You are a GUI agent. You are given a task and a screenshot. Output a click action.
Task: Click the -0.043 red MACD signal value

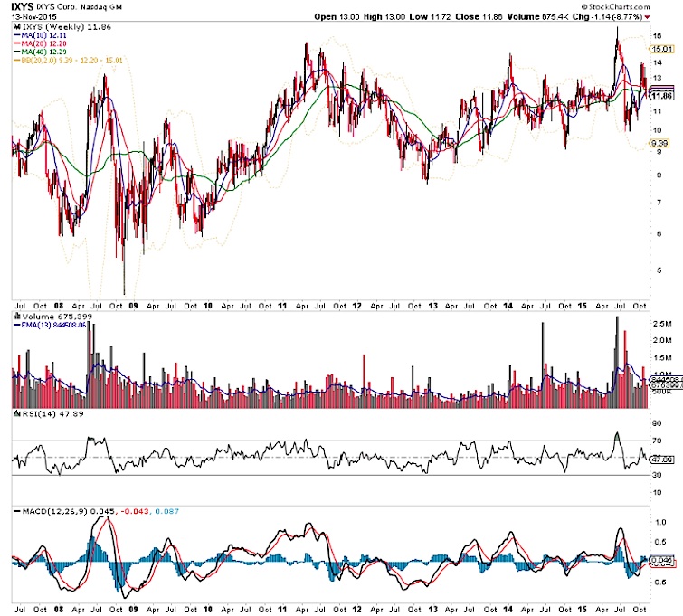135,511
